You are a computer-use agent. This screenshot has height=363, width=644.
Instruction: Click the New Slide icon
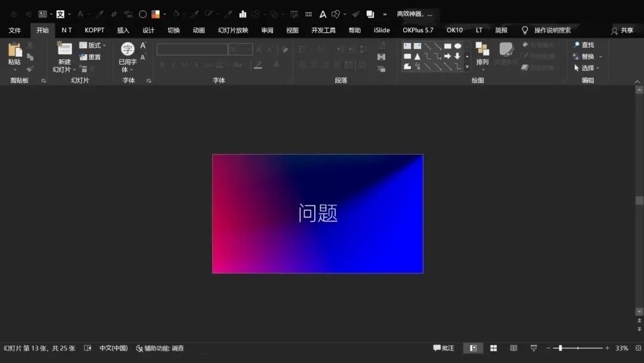point(64,48)
